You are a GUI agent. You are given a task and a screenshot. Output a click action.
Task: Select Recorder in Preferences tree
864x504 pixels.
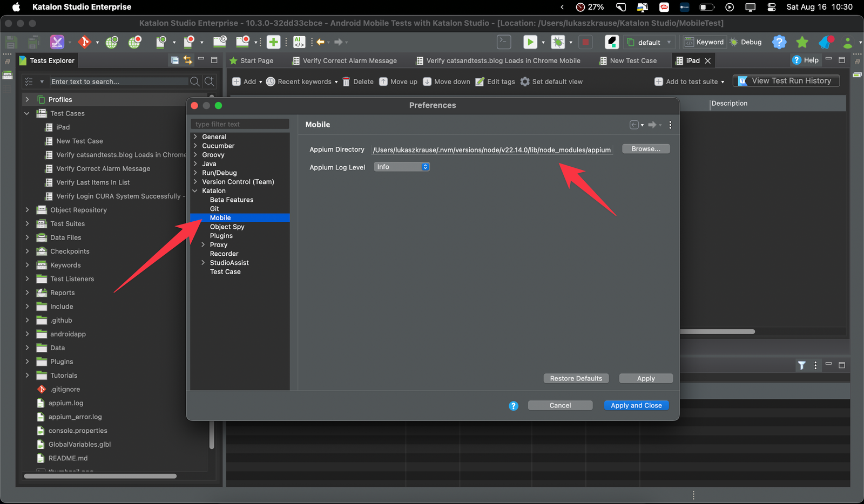click(x=224, y=254)
